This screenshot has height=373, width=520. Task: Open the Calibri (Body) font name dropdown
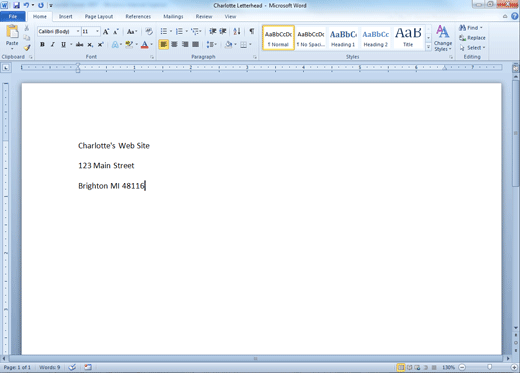(78, 31)
